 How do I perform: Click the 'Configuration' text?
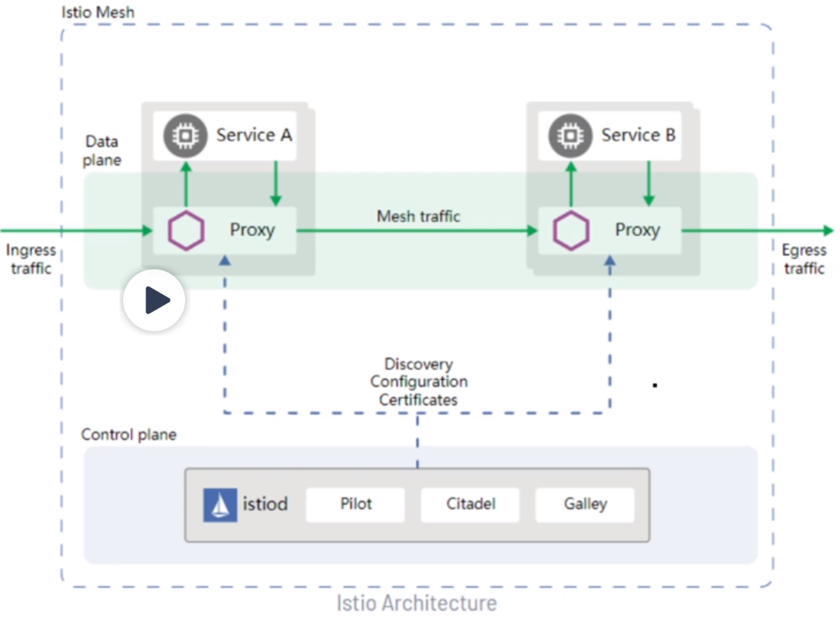tap(418, 382)
